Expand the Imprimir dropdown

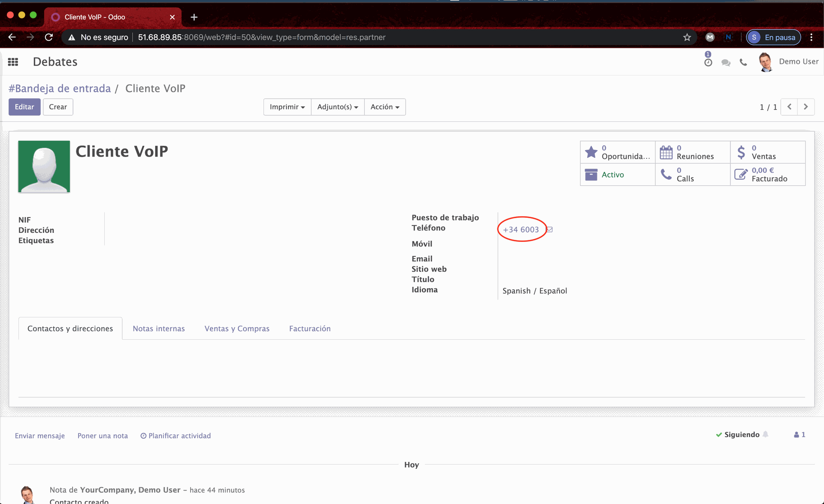click(x=287, y=107)
